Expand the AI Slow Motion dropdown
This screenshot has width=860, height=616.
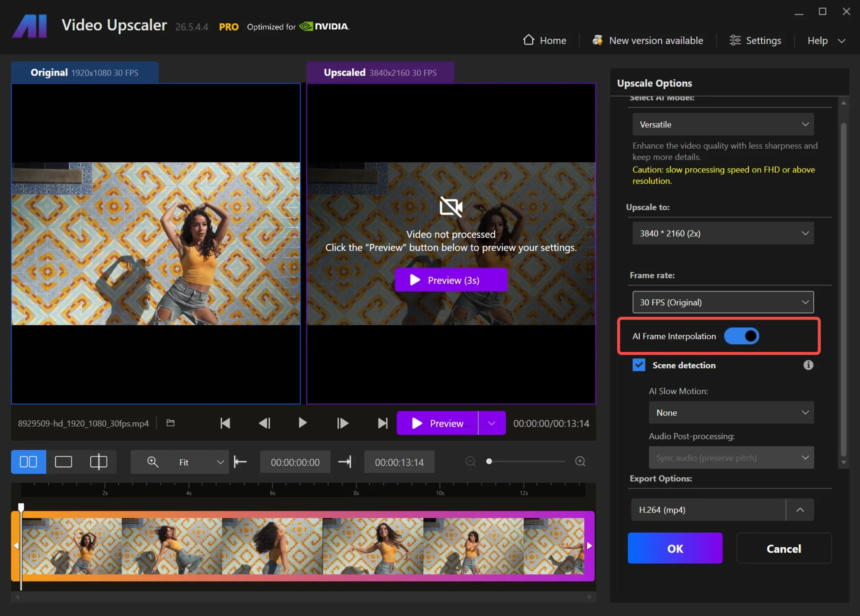(730, 412)
